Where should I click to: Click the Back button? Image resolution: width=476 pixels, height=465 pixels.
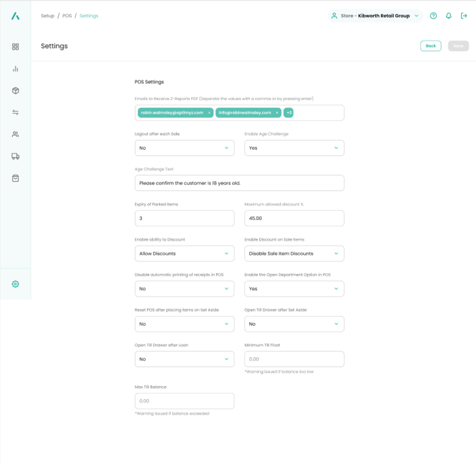tap(431, 46)
